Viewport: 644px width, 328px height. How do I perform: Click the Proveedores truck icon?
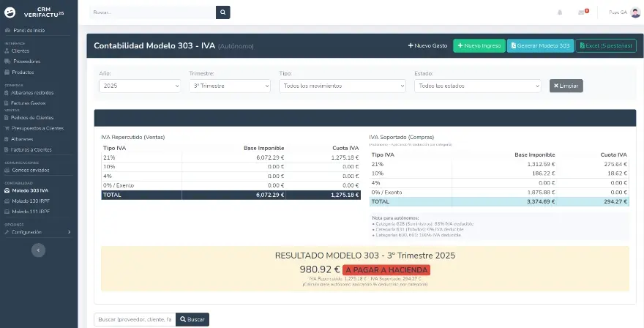7,61
